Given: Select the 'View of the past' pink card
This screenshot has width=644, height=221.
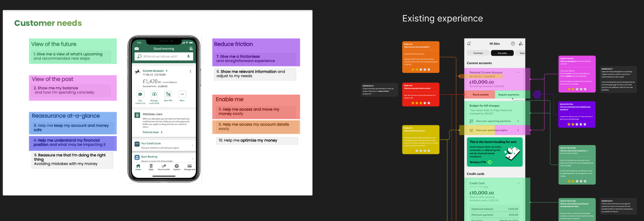Looking at the screenshot, I should 73,88.
